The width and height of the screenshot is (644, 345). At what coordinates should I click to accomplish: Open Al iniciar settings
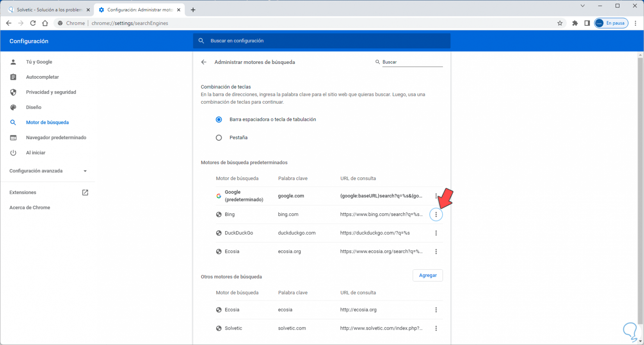click(36, 153)
